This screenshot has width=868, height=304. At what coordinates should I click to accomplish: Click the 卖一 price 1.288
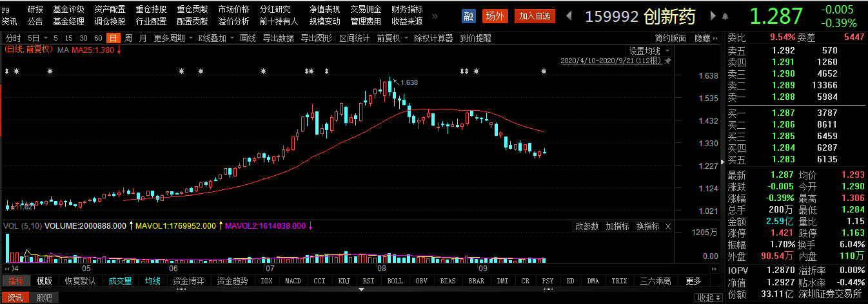(784, 97)
